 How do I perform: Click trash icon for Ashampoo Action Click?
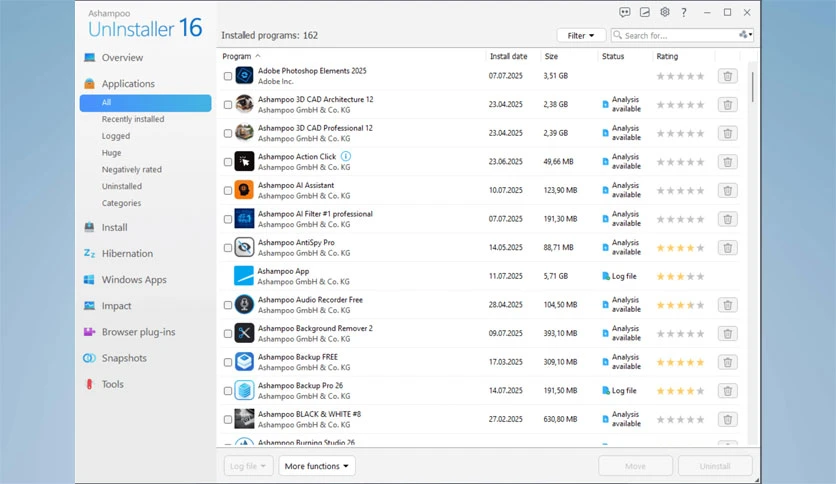(x=727, y=162)
